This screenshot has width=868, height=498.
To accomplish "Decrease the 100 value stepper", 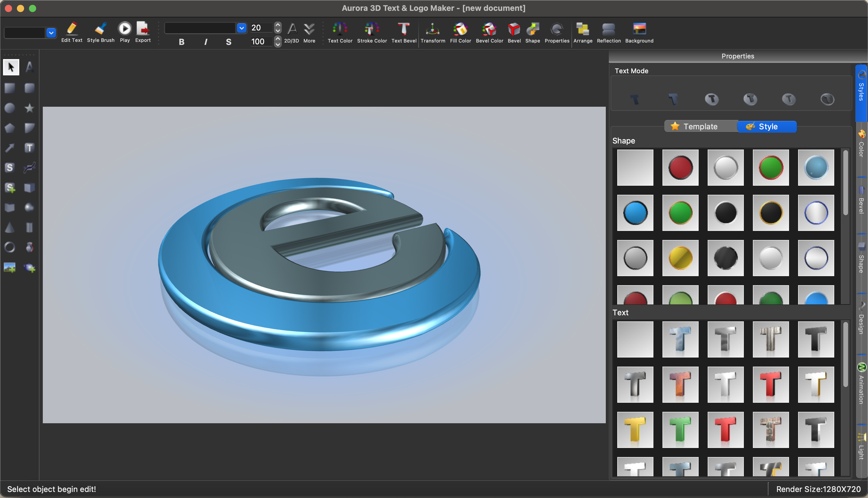I will [x=278, y=45].
